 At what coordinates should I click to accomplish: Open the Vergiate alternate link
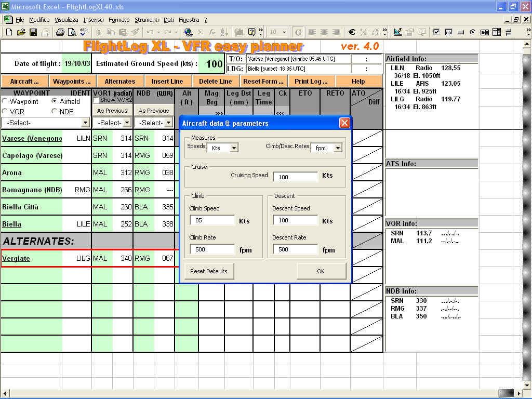[16, 259]
